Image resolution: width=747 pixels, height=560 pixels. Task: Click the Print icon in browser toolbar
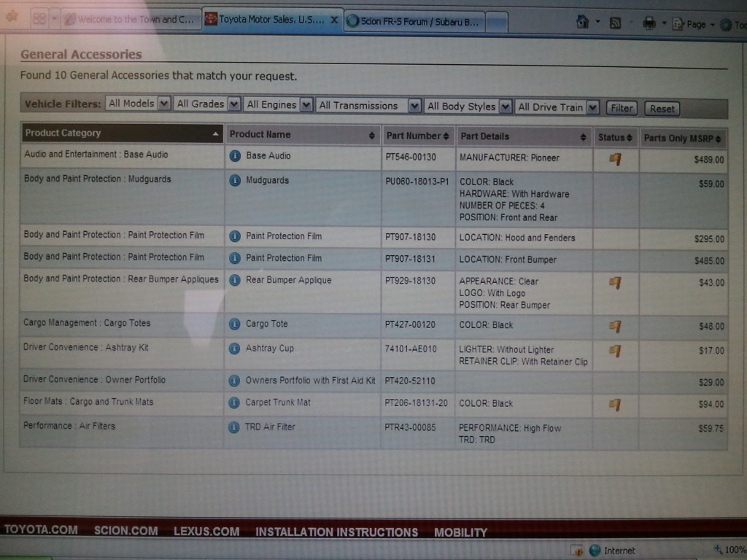pos(649,24)
